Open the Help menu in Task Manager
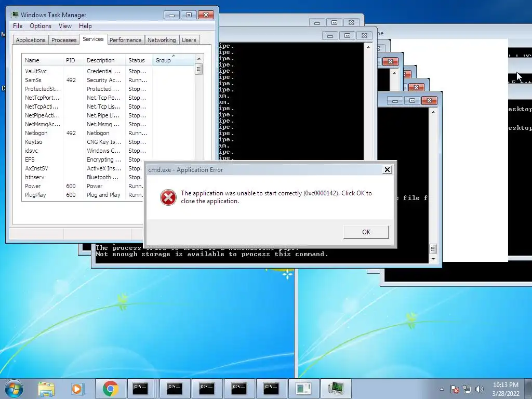Viewport: 532px width, 399px height. point(85,26)
